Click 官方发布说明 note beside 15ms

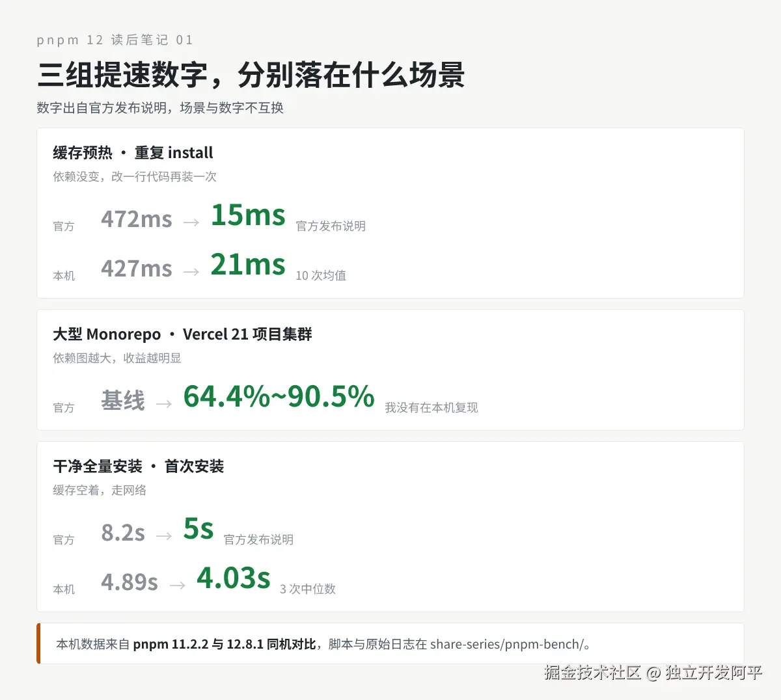pos(331,226)
